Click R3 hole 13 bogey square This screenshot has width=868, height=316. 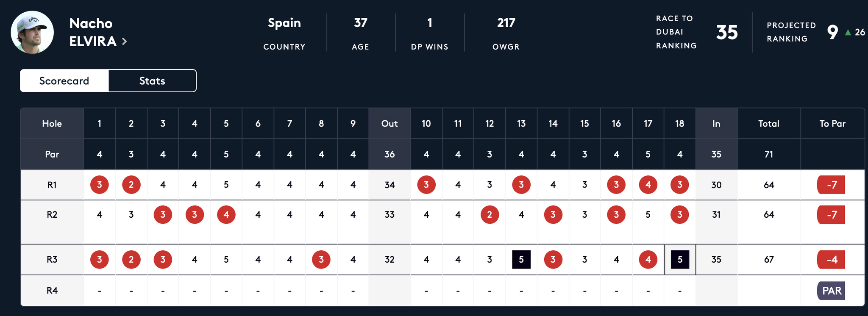pos(521,260)
